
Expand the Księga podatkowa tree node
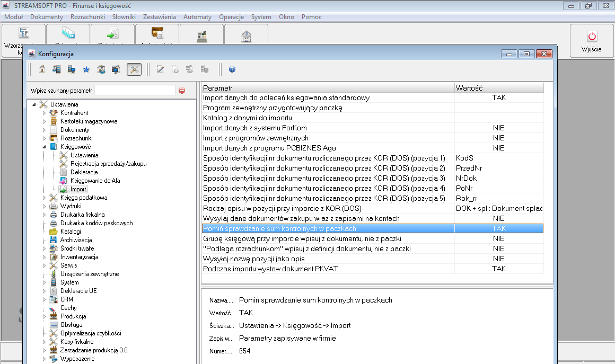45,198
